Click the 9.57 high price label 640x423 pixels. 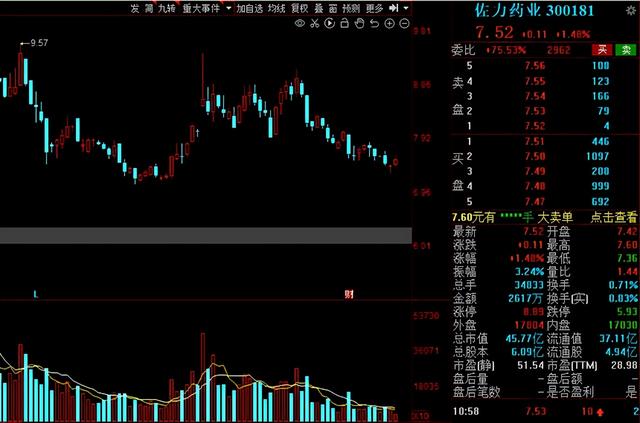39,43
